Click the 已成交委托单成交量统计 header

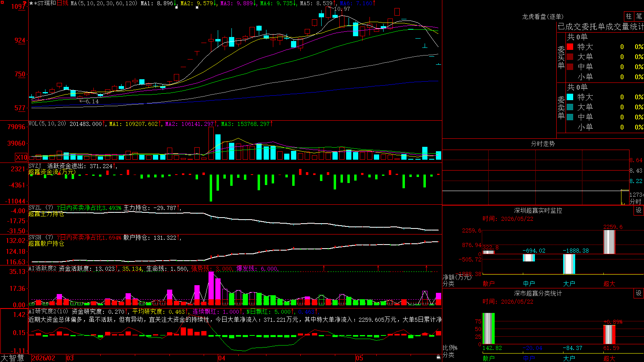(x=601, y=27)
